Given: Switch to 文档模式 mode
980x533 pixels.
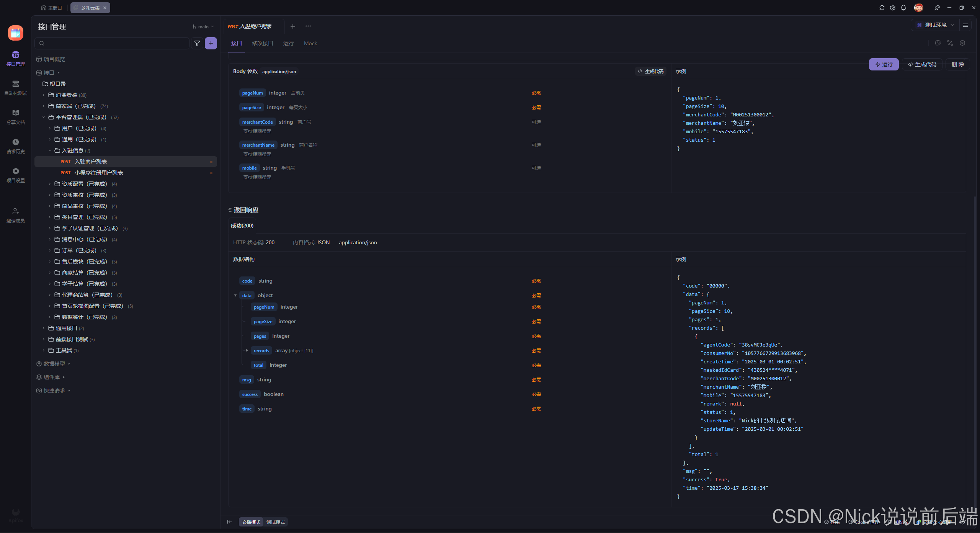Looking at the screenshot, I should pyautogui.click(x=251, y=522).
